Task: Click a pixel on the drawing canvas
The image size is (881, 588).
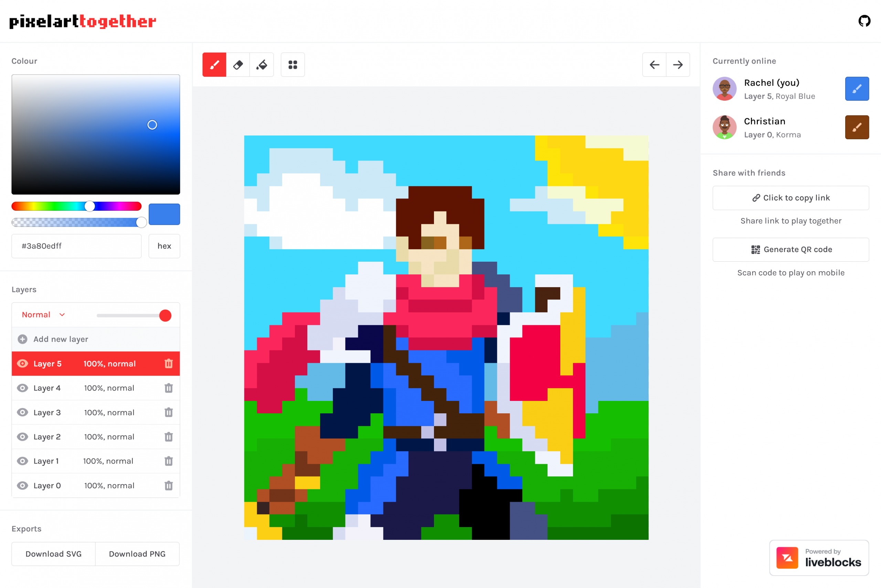Action: 446,338
